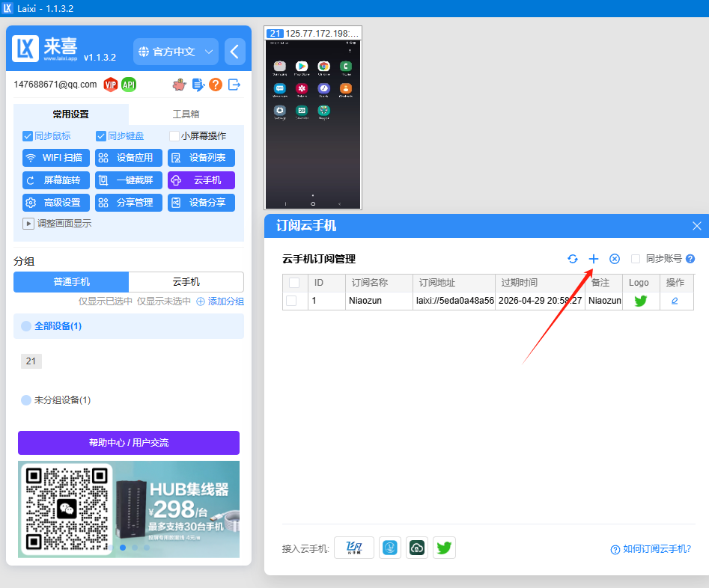Click 仅显示已选中 filter link

click(106, 301)
